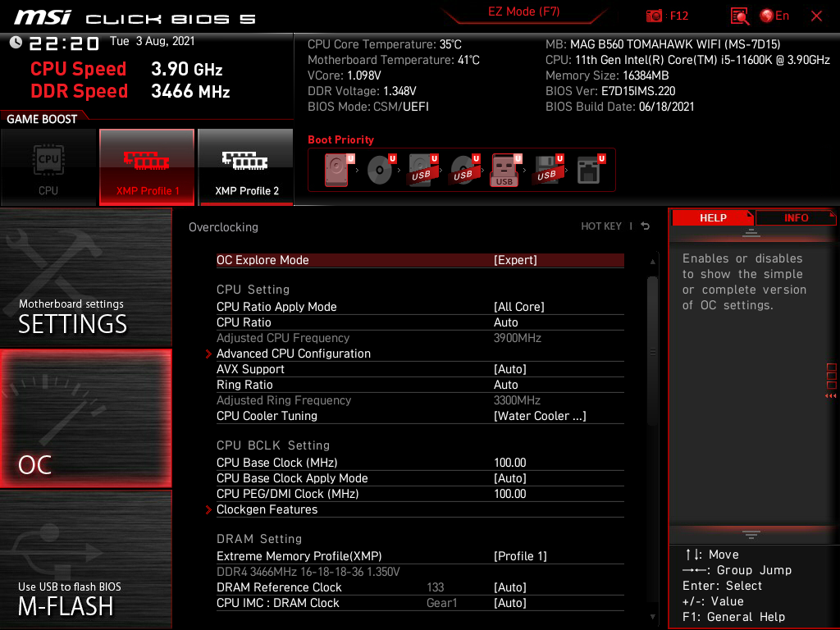Click the DDR Speed 3466 MHz readout

click(x=130, y=91)
